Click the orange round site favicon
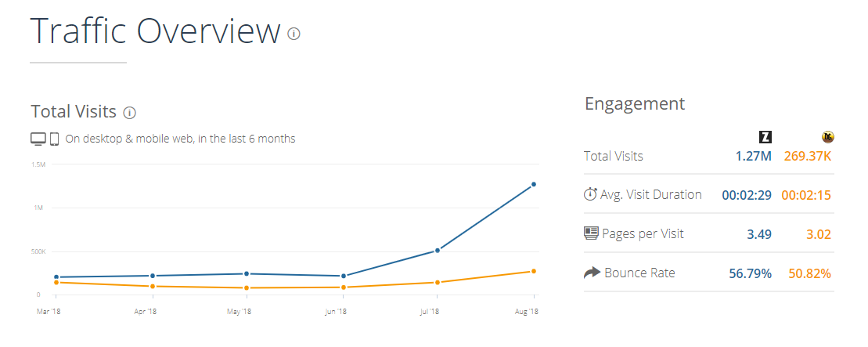 coord(827,137)
